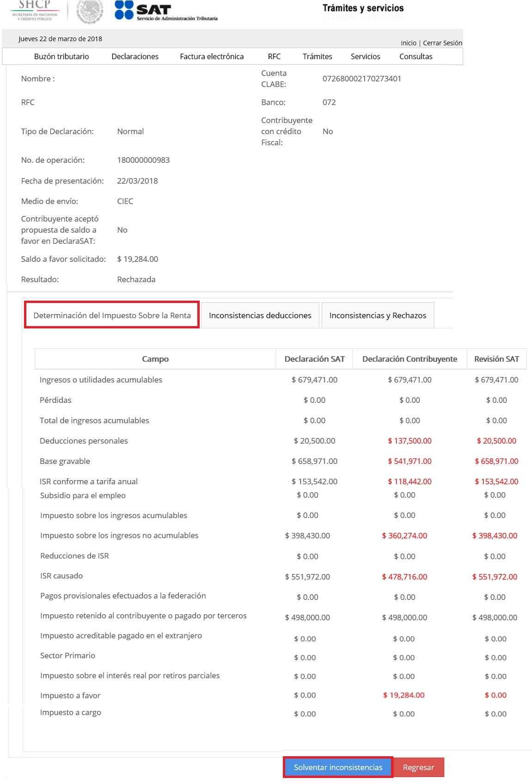This screenshot has width=532, height=784.
Task: Click the SHCP logo
Action: click(x=35, y=10)
